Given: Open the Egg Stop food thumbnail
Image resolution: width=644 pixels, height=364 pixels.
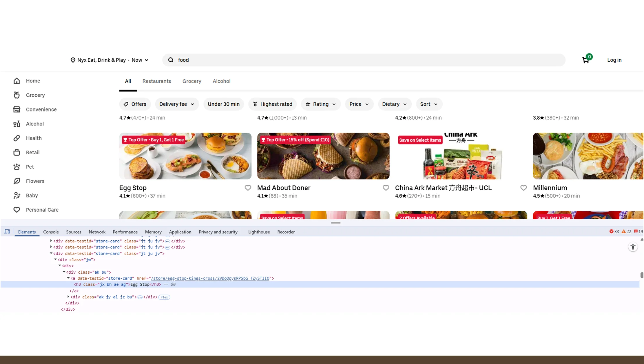Looking at the screenshot, I should coord(185,156).
